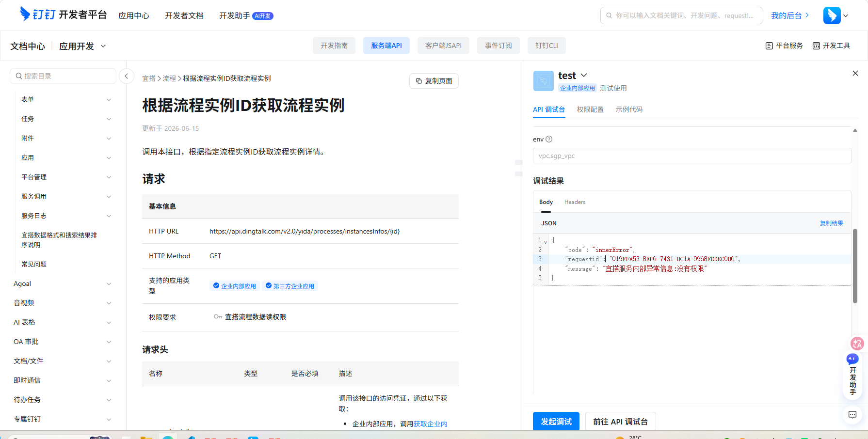Screen dimensions: 868x439
Task: Click the search magnifier in header
Action: tap(609, 16)
